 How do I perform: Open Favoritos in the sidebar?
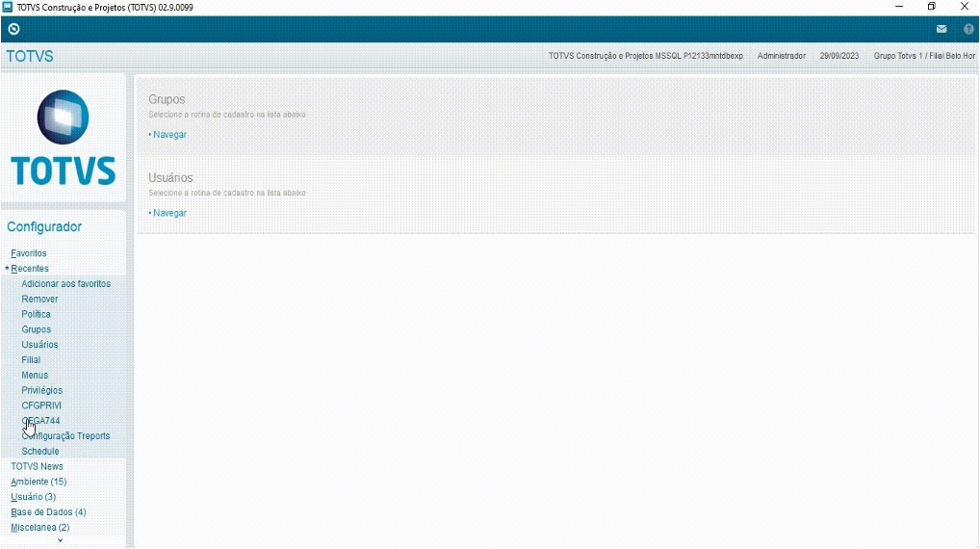pos(29,253)
